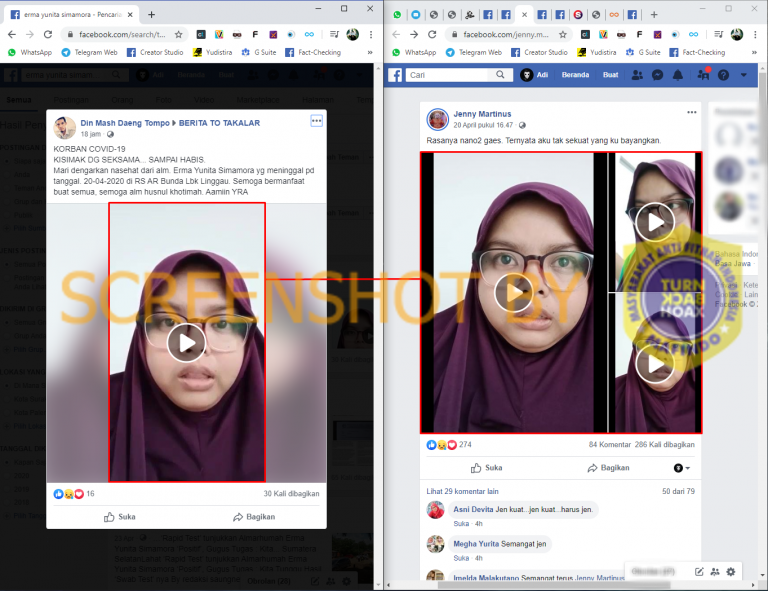768x591 pixels.
Task: Go back in the left Chrome window
Action: pos(12,34)
